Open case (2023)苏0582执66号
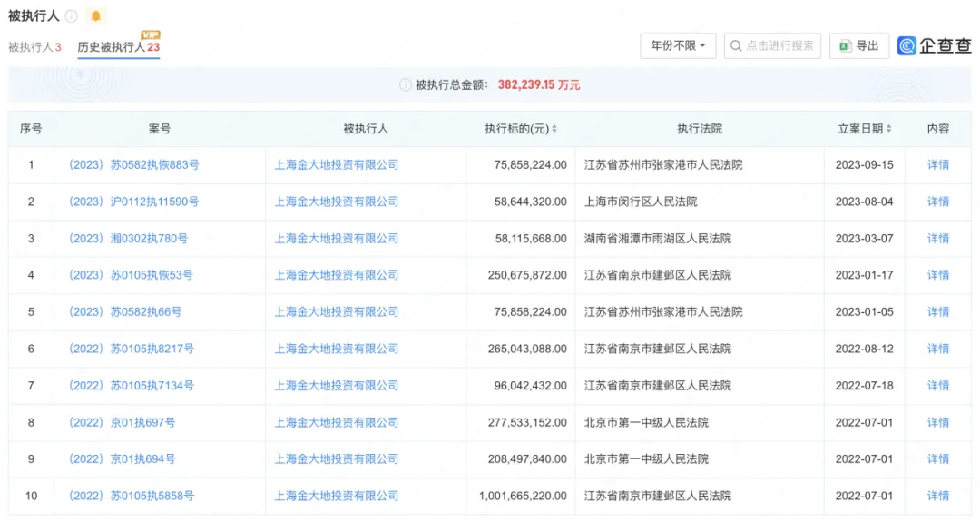Image resolution: width=980 pixels, height=522 pixels. 125,312
